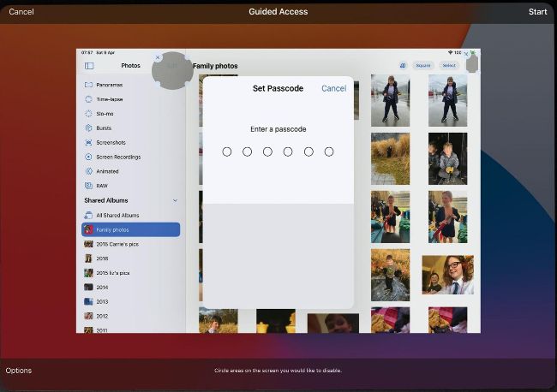Click the Square aspect button
The image size is (557, 392).
pyautogui.click(x=422, y=66)
